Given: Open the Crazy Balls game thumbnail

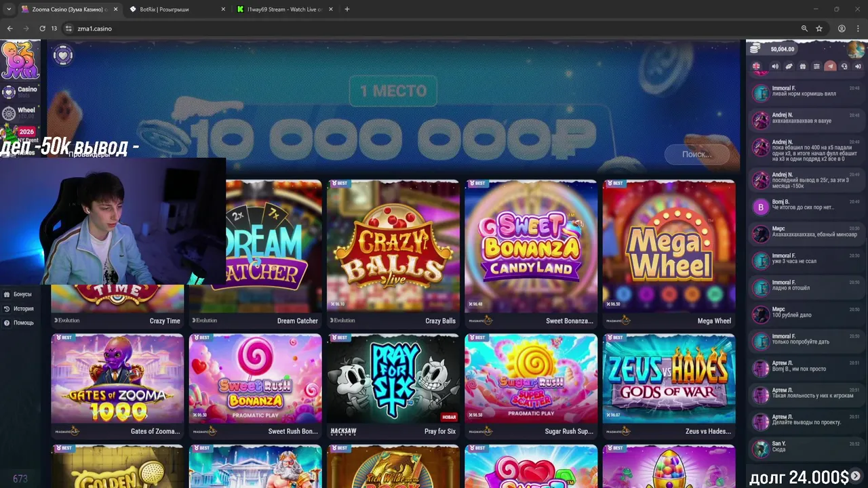Looking at the screenshot, I should [x=393, y=245].
